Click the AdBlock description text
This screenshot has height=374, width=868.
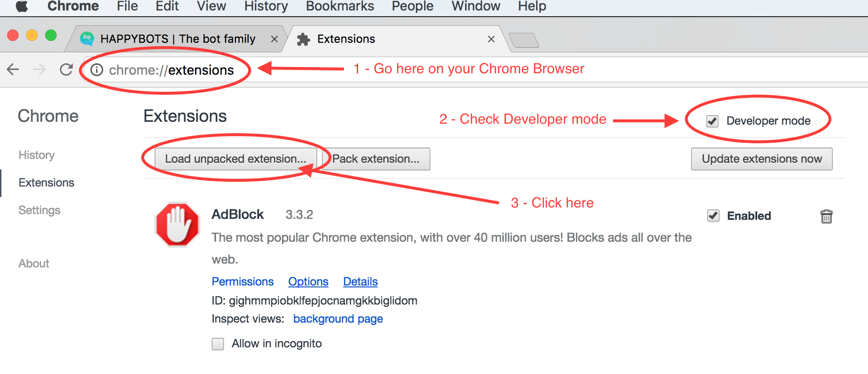pos(452,248)
